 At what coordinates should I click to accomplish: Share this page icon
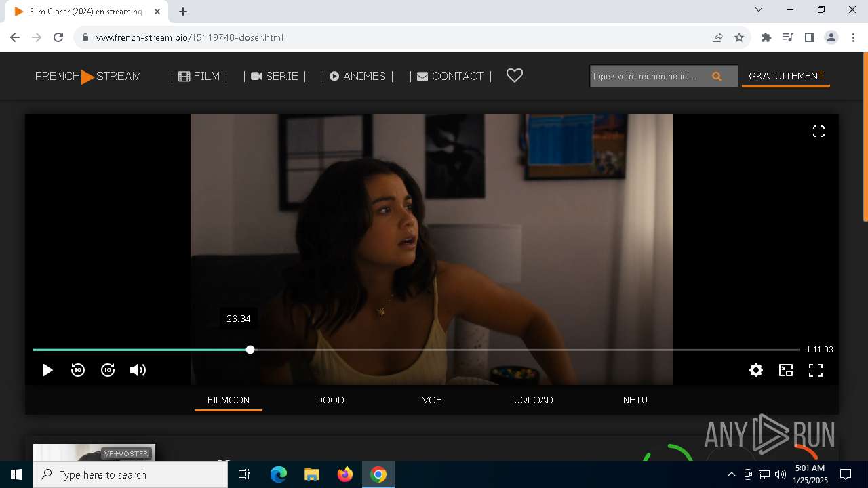click(x=717, y=37)
